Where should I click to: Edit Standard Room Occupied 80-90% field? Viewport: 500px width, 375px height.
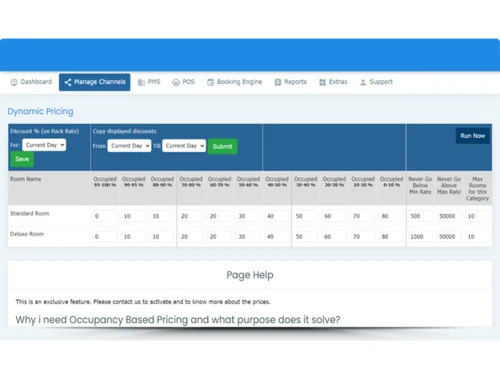coord(162,216)
